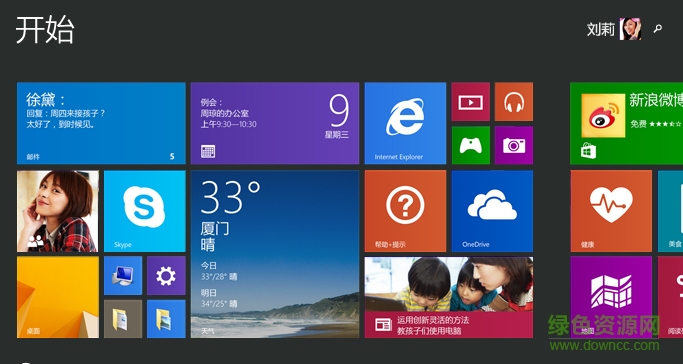Launch the Skype tile
683x364 pixels.
coord(145,211)
